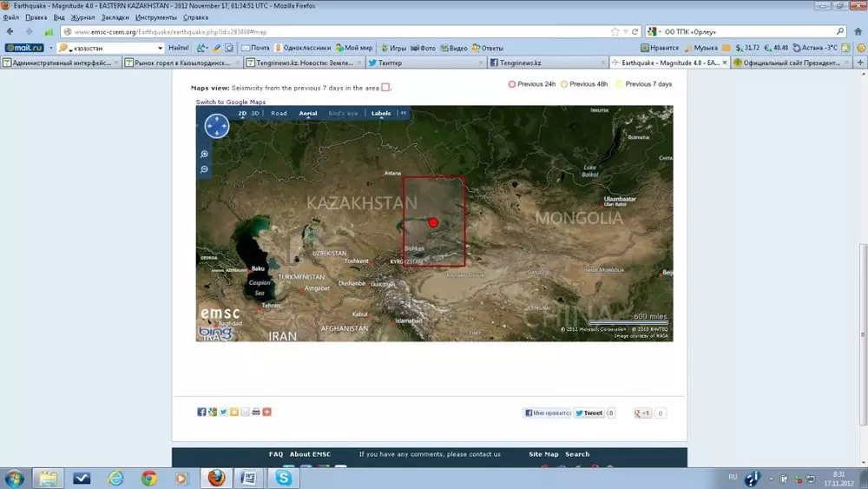Collapse the map toolbar with double chevron
868x489 pixels.
point(403,113)
